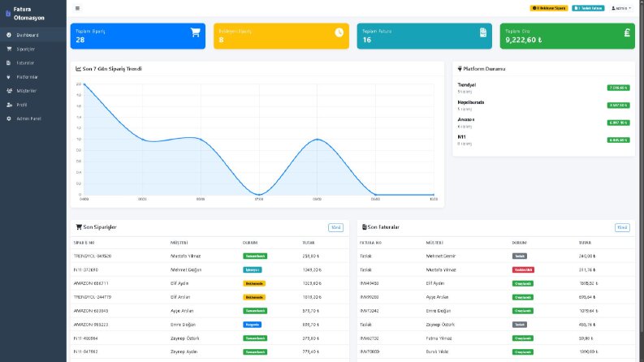Viewport: 644px width, 362px height.
Task: Click the yellow status badge for Elif Aydın order
Action: (x=254, y=283)
